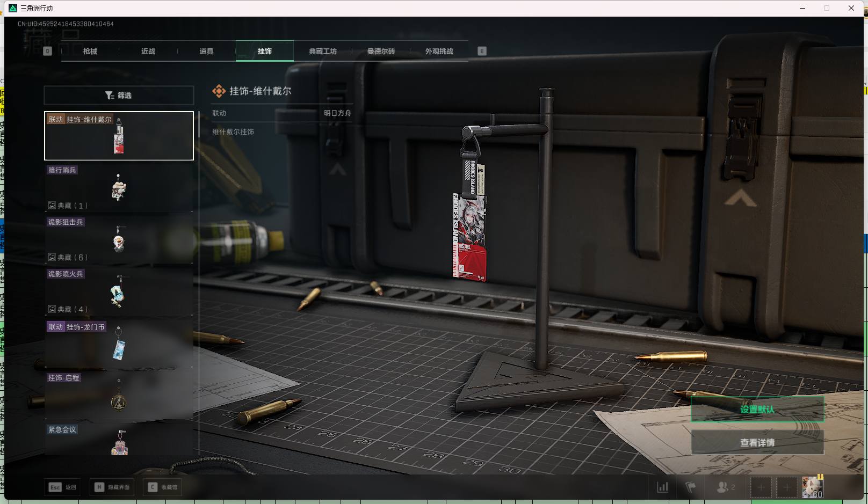Click the second empty squad slot plus

click(787, 487)
